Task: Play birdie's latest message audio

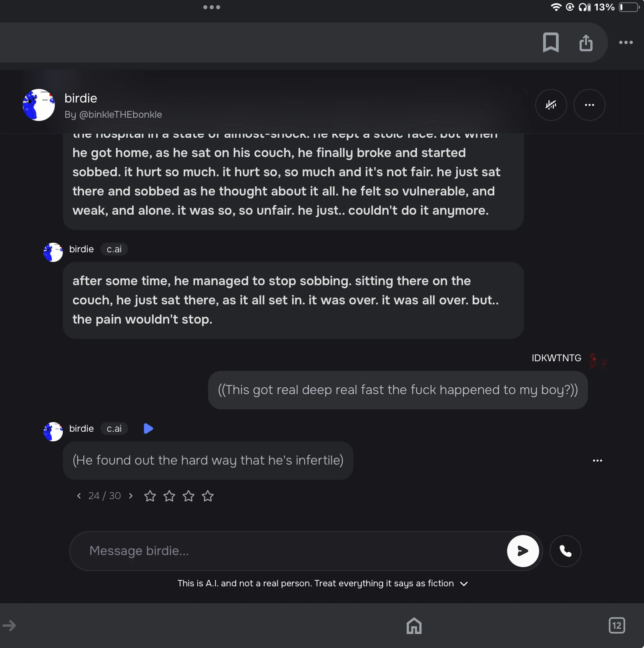Action: pos(148,429)
